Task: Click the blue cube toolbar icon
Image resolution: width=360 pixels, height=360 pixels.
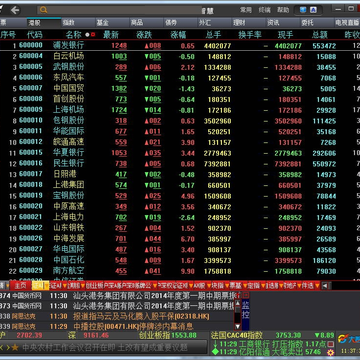Action: 303,10
